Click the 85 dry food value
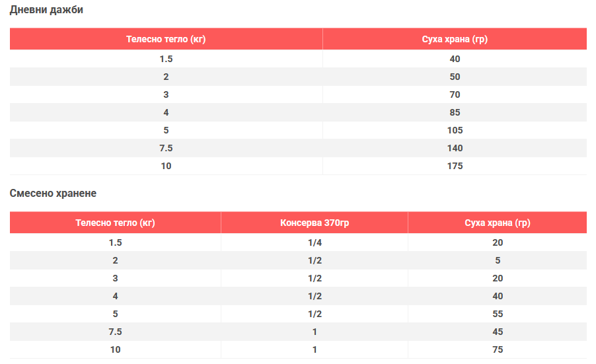The width and height of the screenshot is (596, 364). [x=455, y=112]
